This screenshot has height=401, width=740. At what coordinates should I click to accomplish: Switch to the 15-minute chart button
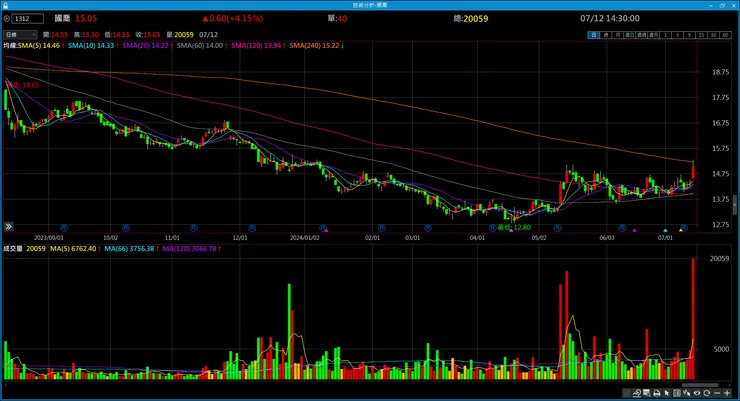pyautogui.click(x=701, y=35)
